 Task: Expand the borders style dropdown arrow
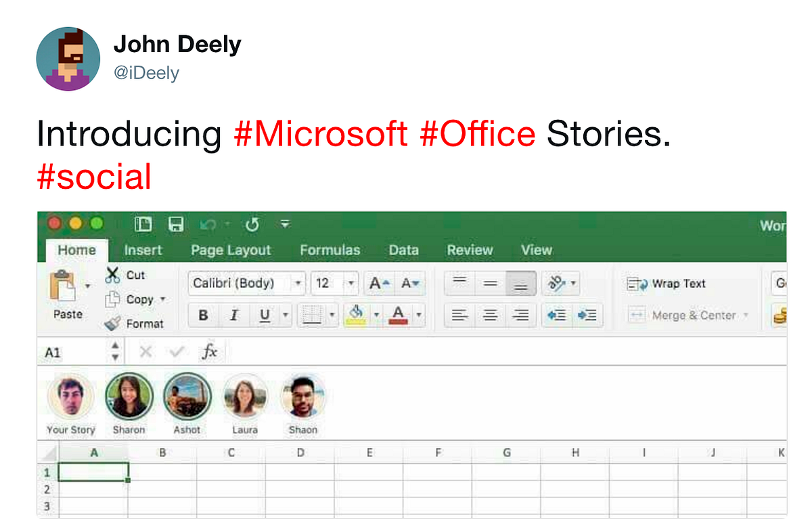(x=332, y=315)
